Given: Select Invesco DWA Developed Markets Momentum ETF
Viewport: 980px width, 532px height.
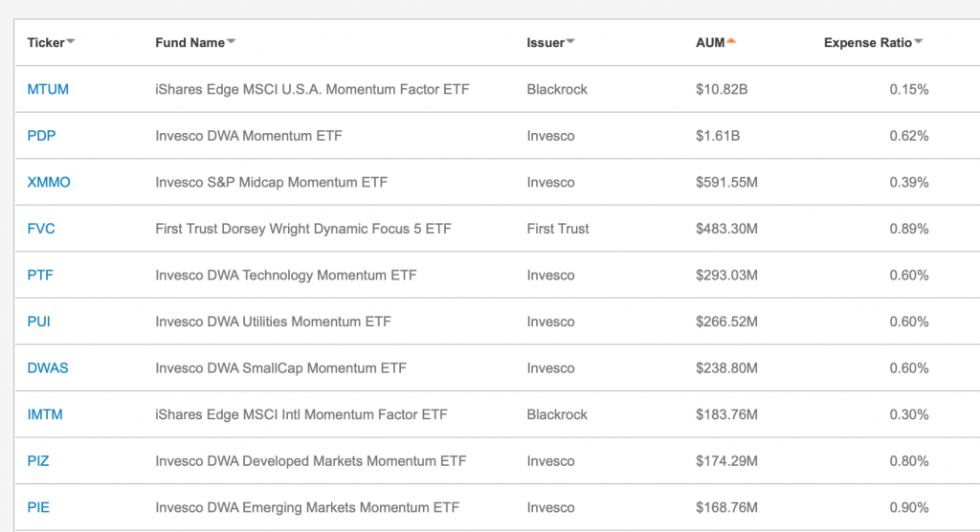Looking at the screenshot, I should (311, 461).
